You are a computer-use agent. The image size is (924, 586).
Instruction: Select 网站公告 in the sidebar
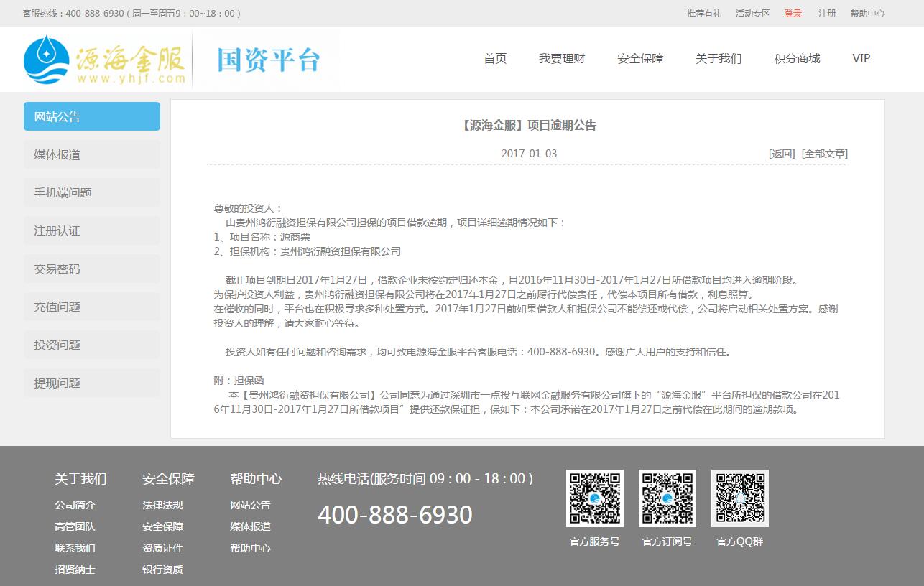click(x=91, y=116)
